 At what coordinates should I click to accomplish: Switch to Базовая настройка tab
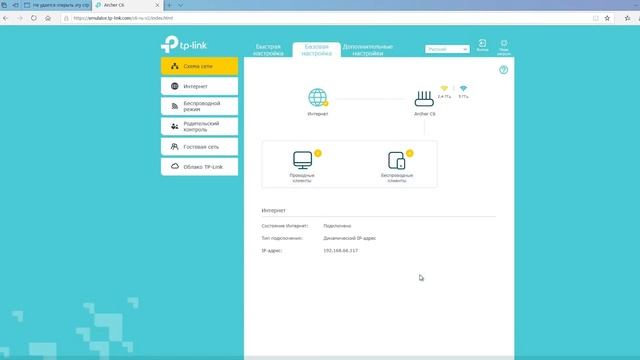coord(316,50)
